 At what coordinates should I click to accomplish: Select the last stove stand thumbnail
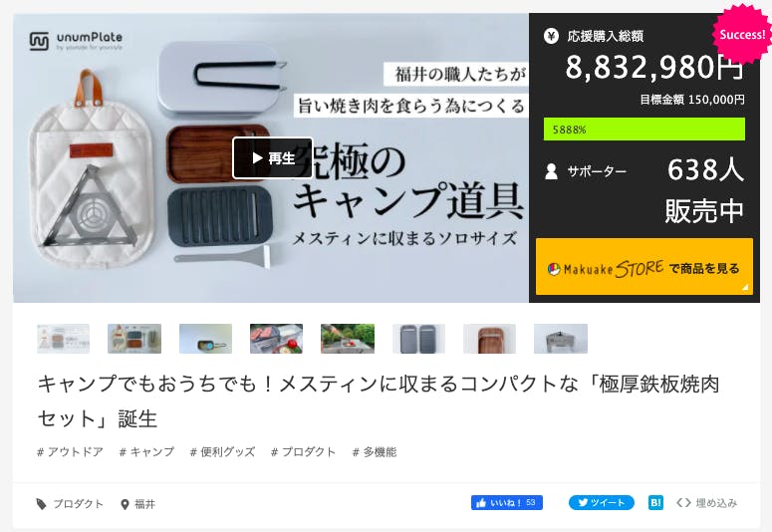(561, 339)
